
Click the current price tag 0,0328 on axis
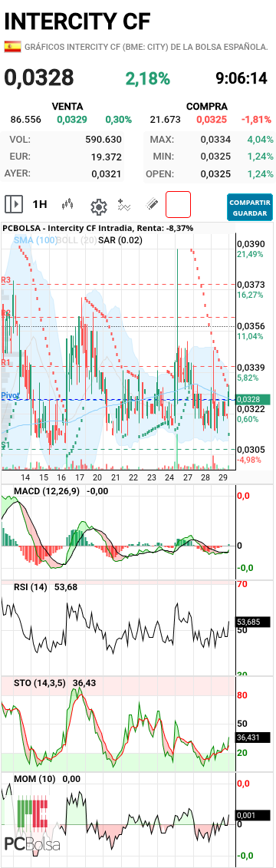point(252,399)
